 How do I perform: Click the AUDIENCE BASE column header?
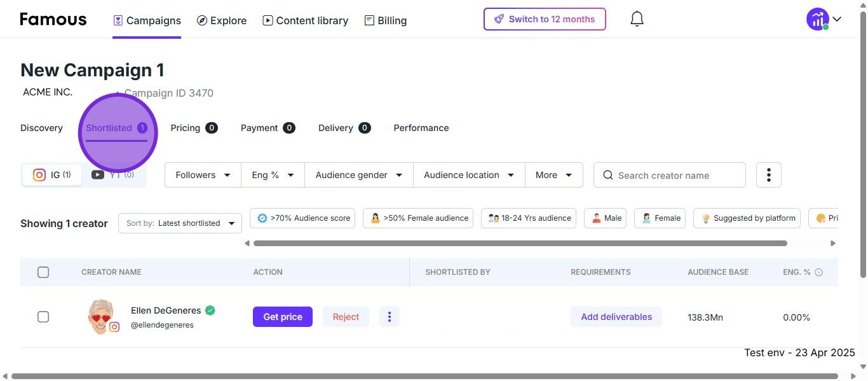tap(718, 272)
